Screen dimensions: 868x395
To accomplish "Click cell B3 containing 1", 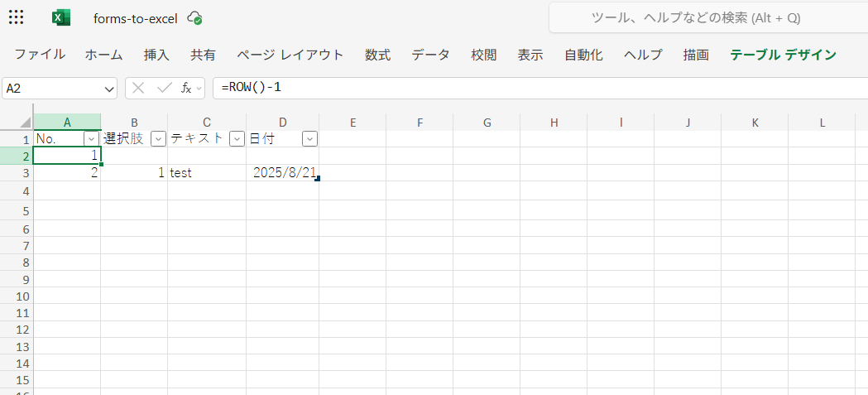I will pyautogui.click(x=134, y=173).
